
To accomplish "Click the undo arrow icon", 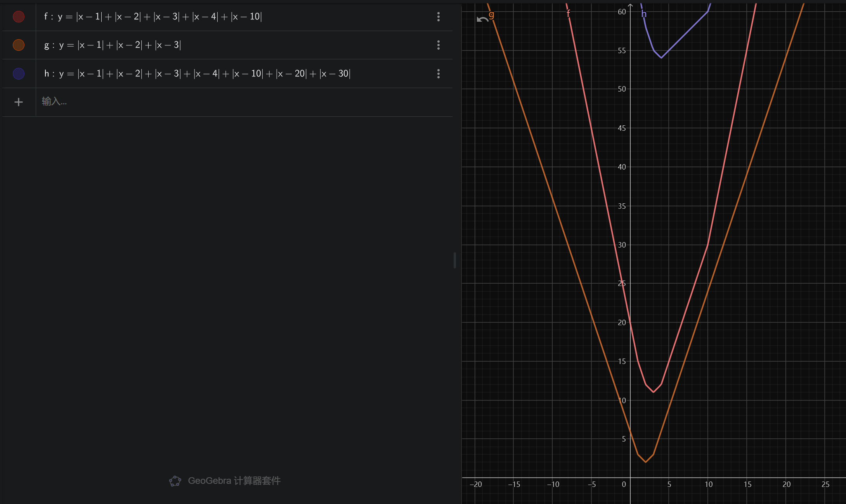I will click(x=482, y=19).
